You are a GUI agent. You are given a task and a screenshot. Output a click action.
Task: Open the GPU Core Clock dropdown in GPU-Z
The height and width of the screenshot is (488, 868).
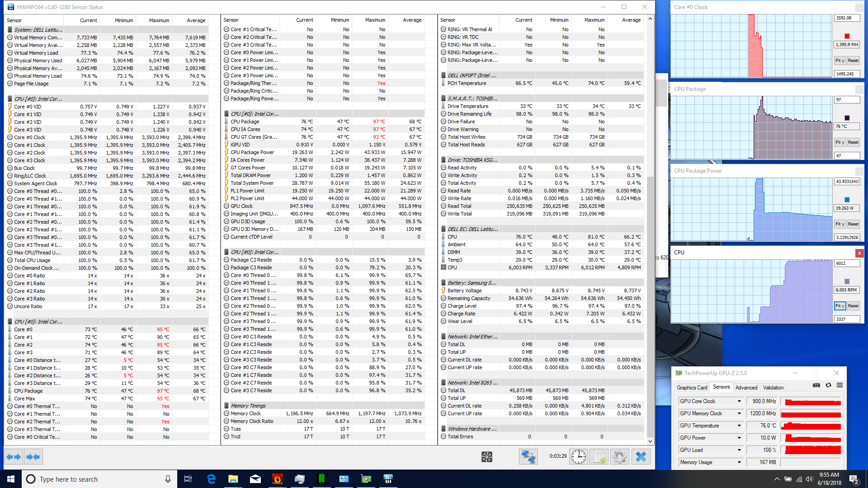coord(740,401)
